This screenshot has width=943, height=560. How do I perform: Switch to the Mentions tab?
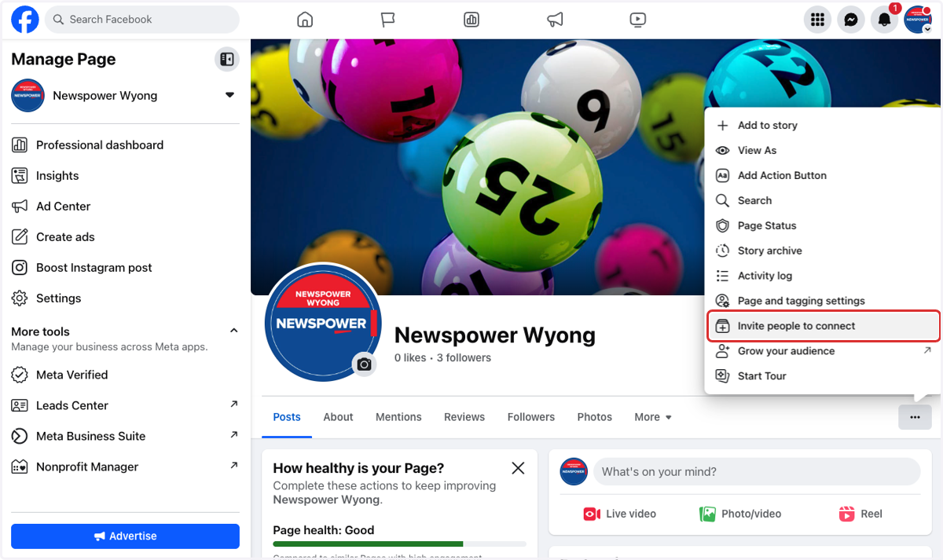pyautogui.click(x=398, y=417)
